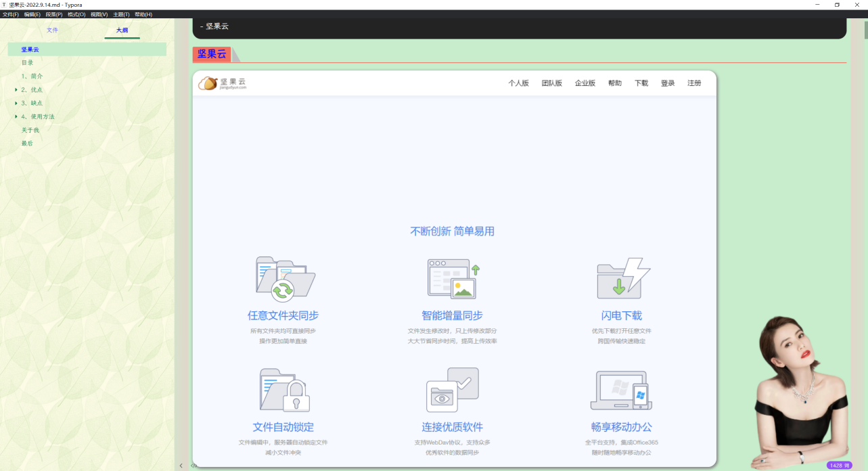This screenshot has width=868, height=471.
Task: Minimize the Typora window
Action: pyautogui.click(x=817, y=5)
